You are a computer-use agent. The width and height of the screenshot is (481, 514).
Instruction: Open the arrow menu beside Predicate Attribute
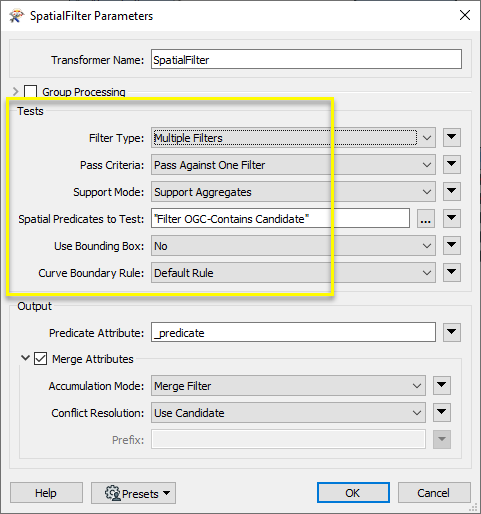(x=452, y=332)
